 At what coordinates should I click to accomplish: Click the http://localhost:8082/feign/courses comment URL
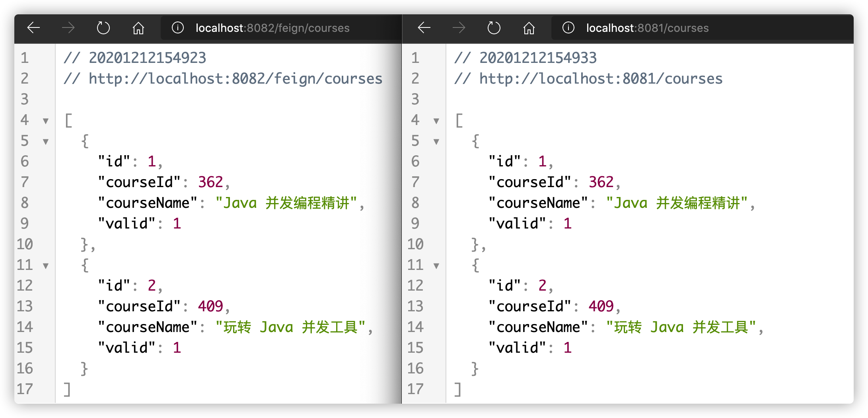coord(235,79)
